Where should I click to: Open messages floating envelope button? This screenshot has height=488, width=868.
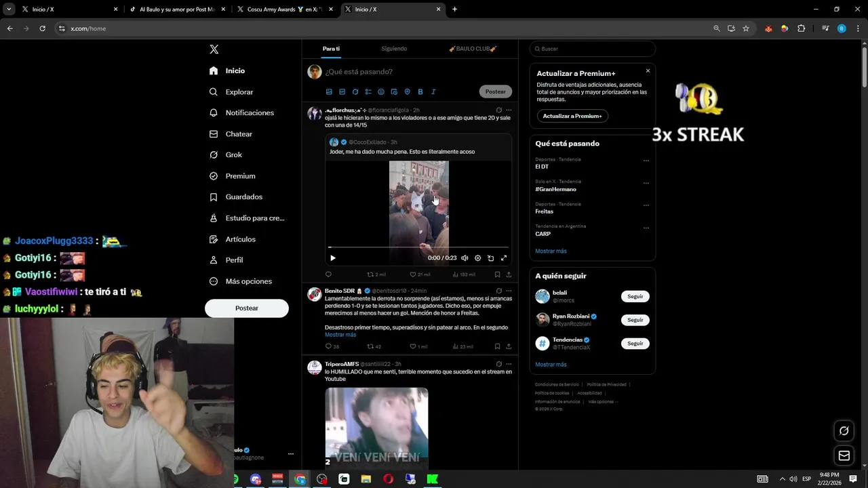click(844, 455)
